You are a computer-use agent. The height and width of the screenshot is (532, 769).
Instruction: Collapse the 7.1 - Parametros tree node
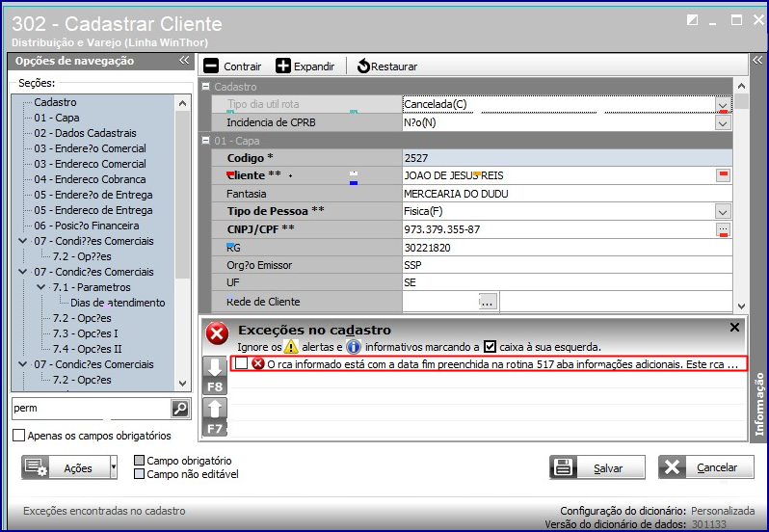click(41, 287)
